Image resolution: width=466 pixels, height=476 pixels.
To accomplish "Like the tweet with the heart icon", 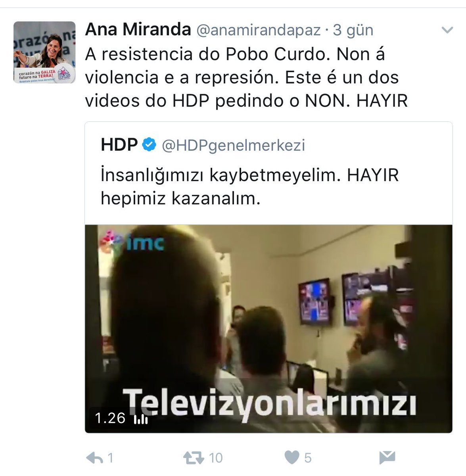I will tap(292, 458).
